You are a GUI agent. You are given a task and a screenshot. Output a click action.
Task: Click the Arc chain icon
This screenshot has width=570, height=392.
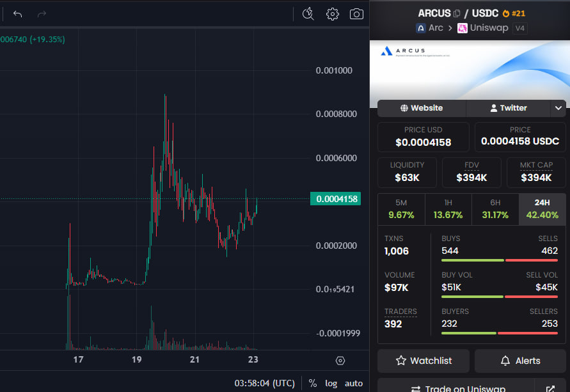[x=420, y=28]
